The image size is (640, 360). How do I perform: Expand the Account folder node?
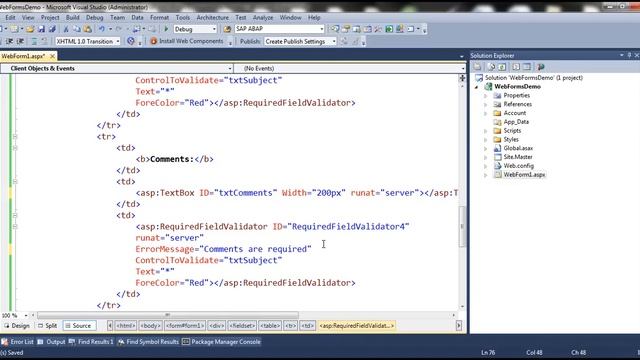click(486, 113)
